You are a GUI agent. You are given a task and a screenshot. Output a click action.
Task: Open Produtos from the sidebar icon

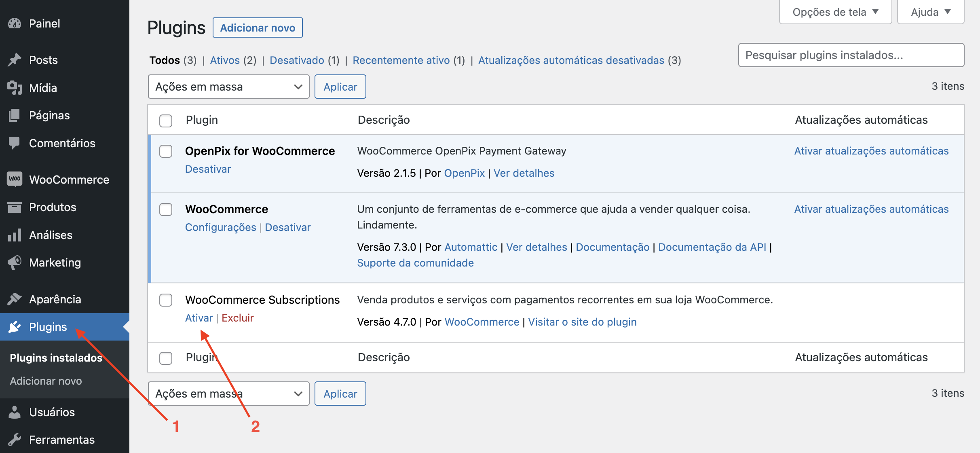[x=15, y=207]
